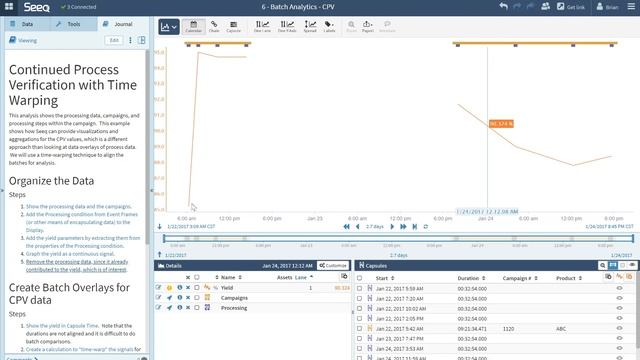Step display range far back with double-left arrows

click(x=347, y=227)
